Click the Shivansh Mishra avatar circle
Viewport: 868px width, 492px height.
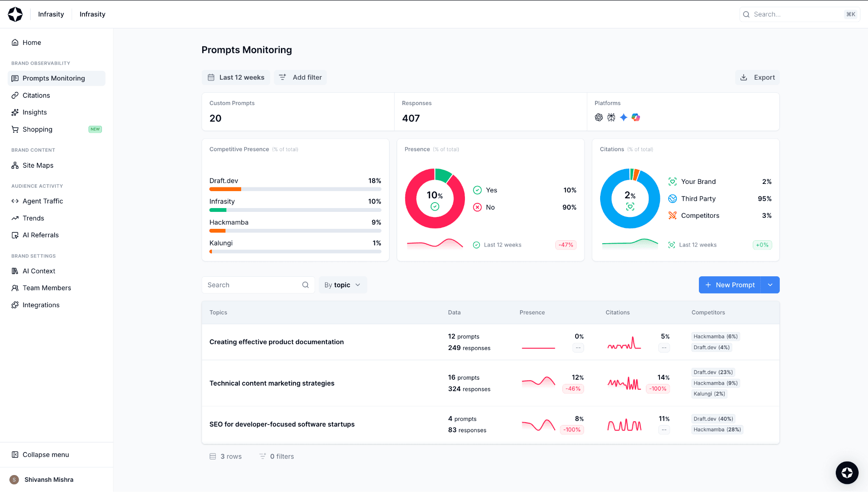click(x=14, y=480)
